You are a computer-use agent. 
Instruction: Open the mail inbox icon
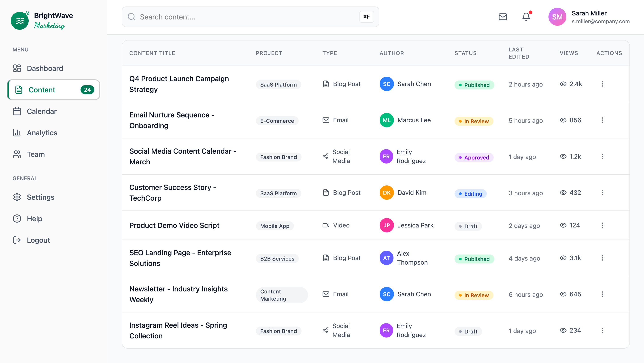point(502,17)
